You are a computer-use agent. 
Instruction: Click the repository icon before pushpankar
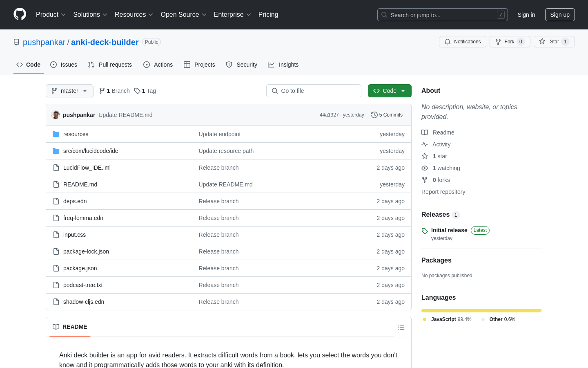tap(16, 42)
